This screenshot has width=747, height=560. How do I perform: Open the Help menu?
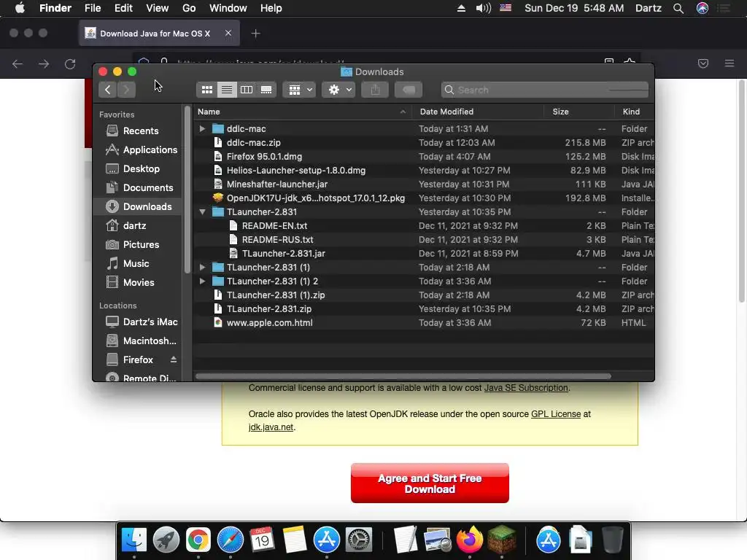coord(271,8)
